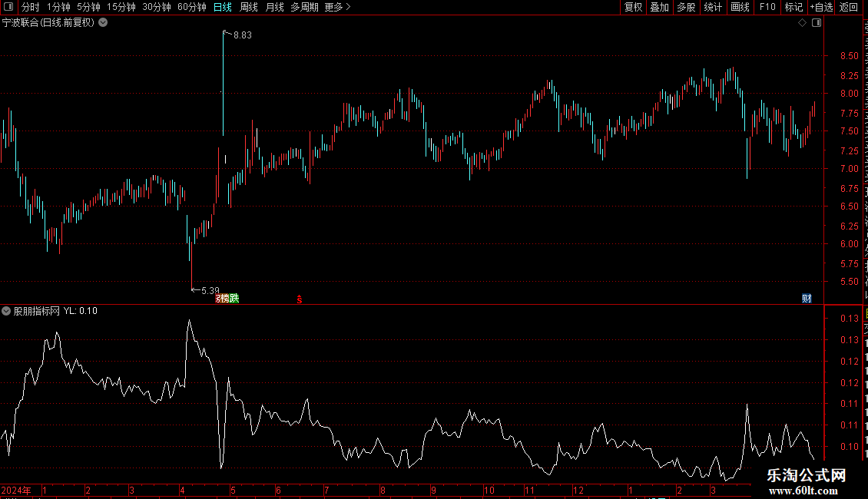Click the 7.00 price axis label
This screenshot has height=499, width=868.
(849, 169)
